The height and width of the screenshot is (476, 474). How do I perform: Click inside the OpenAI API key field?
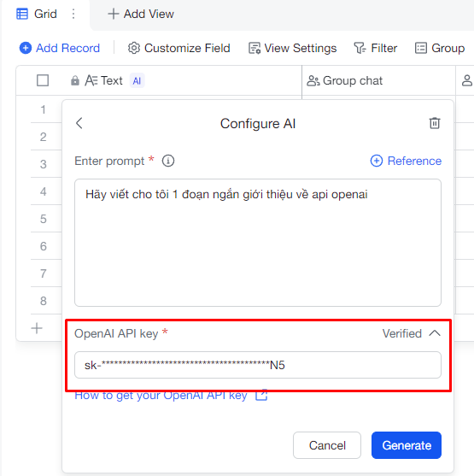[x=258, y=365]
